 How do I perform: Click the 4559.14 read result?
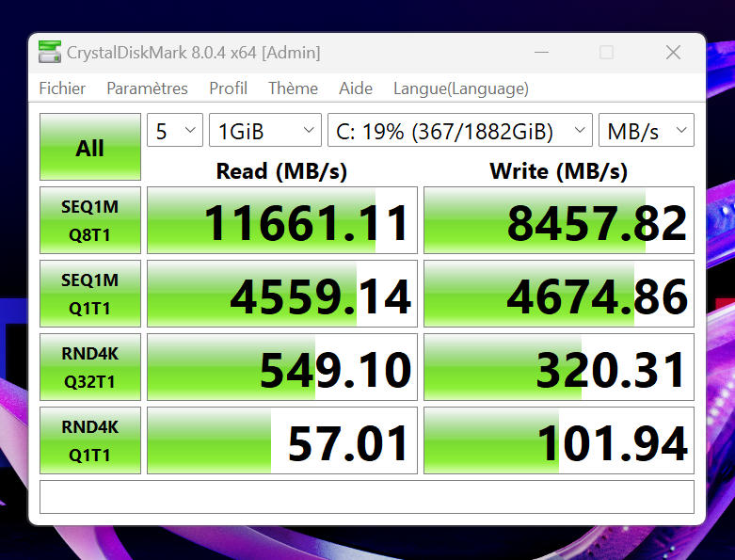pos(282,294)
